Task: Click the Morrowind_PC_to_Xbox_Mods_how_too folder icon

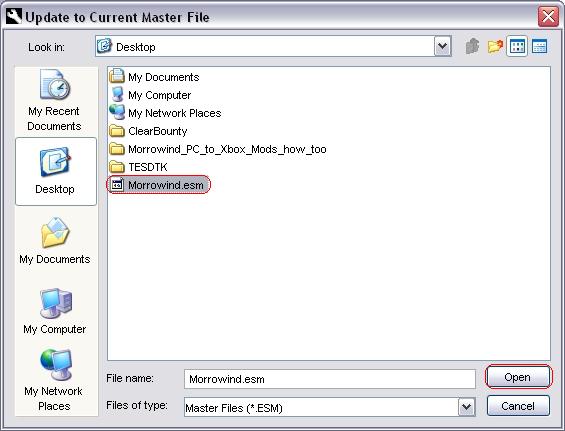Action: point(117,149)
